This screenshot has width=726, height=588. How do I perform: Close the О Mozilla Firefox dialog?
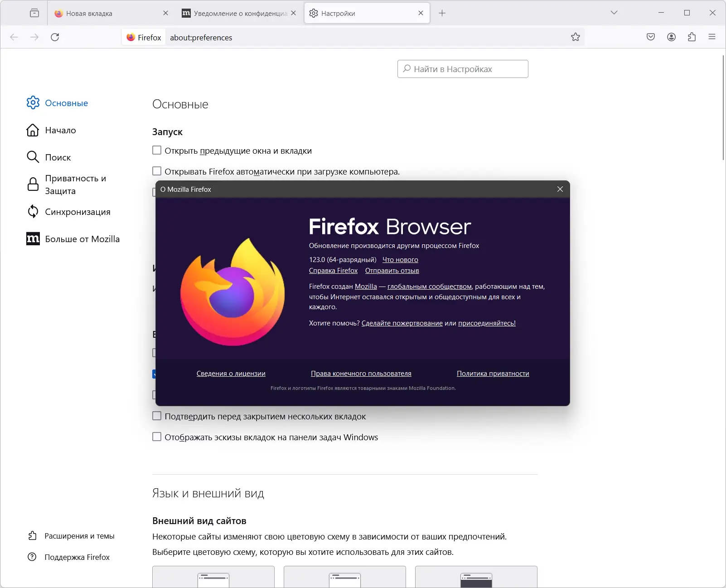coord(560,189)
